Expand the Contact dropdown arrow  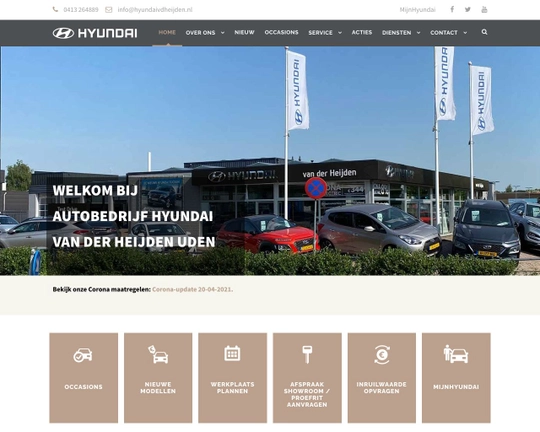[x=465, y=33]
